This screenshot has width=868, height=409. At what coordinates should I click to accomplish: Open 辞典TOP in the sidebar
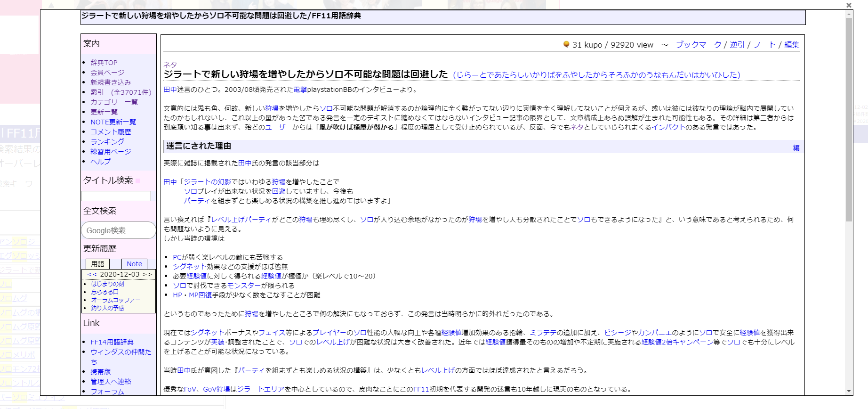pos(104,63)
